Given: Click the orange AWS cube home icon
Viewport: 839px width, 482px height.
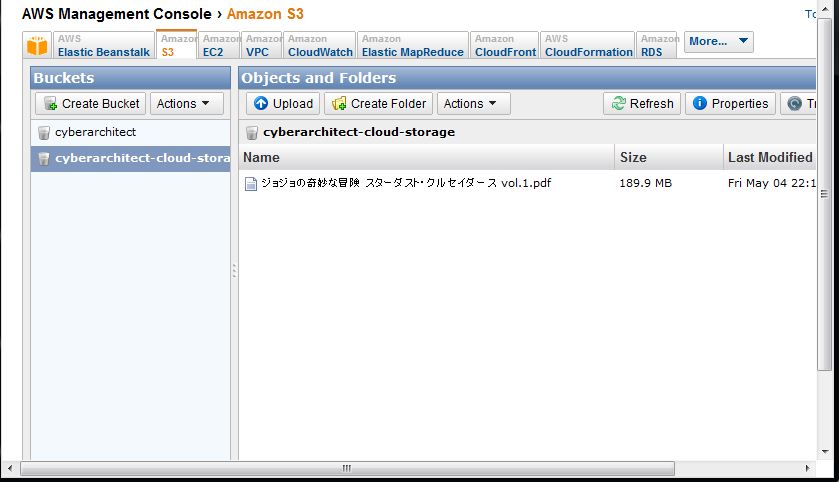Looking at the screenshot, I should [37, 45].
